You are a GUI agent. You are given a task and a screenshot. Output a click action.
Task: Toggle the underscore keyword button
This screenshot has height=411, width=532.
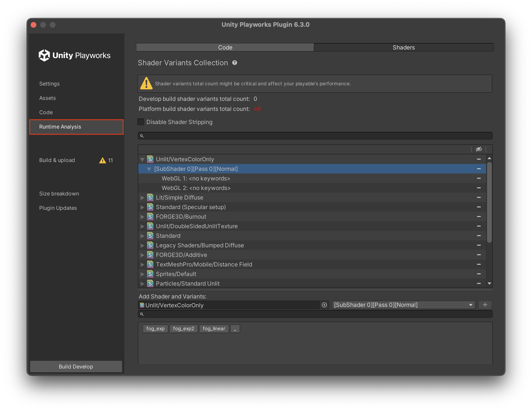pos(235,329)
